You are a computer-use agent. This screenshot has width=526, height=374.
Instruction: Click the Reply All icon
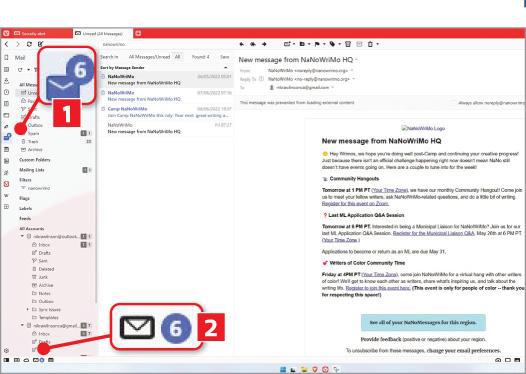(x=253, y=44)
